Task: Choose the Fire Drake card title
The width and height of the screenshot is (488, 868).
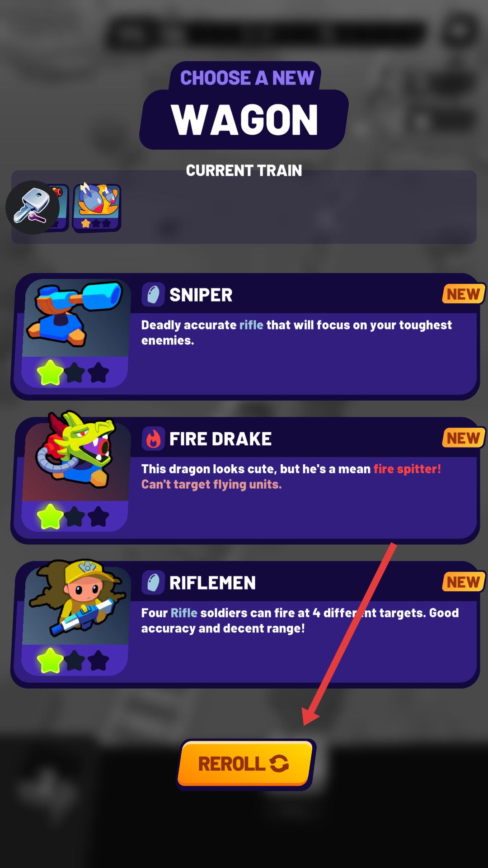Action: click(x=221, y=439)
